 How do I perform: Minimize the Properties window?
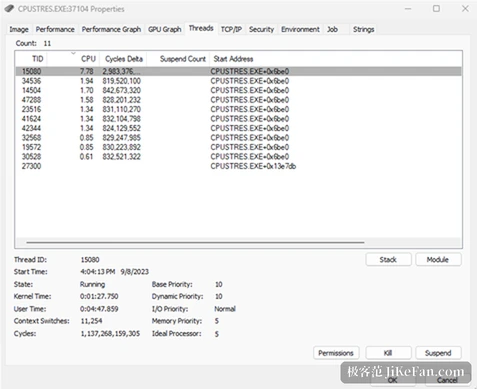pyautogui.click(x=408, y=9)
